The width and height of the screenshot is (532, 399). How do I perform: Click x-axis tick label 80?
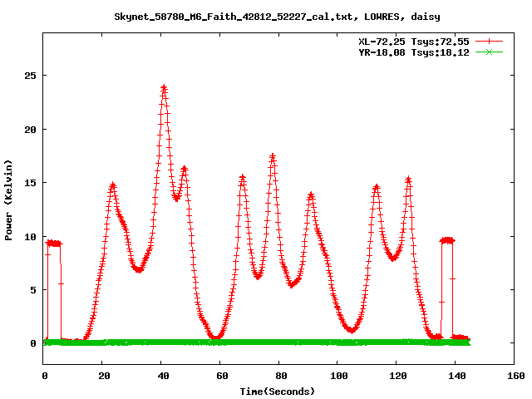[281, 376]
